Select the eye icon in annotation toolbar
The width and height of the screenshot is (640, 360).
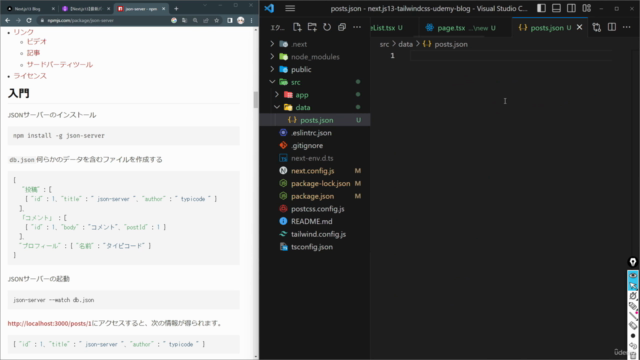click(633, 276)
